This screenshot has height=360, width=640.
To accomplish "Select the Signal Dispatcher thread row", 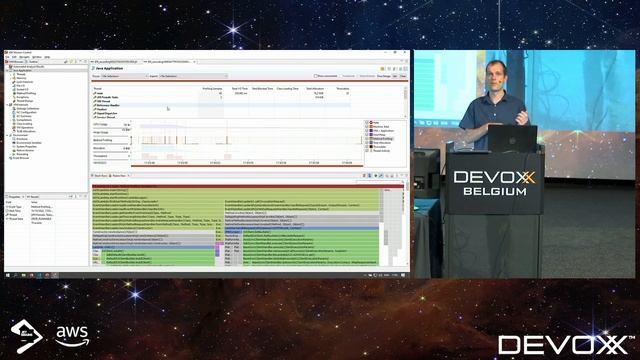I will pyautogui.click(x=221, y=113).
